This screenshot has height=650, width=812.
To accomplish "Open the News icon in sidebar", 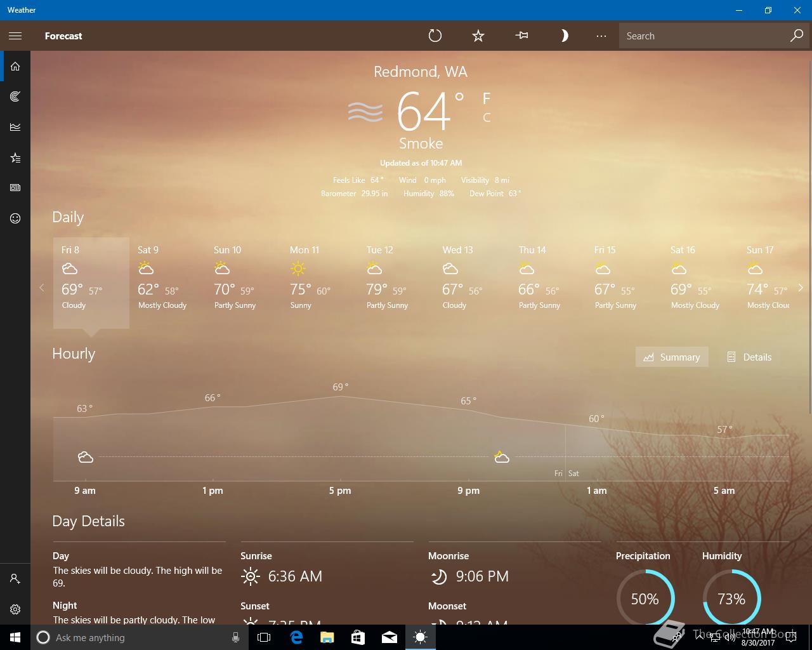I will point(15,188).
